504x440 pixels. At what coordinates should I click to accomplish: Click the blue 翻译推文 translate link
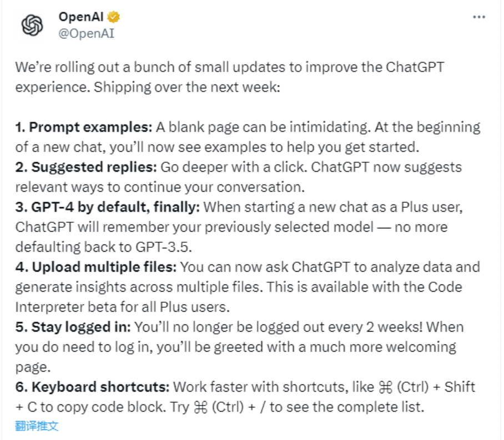tap(37, 426)
